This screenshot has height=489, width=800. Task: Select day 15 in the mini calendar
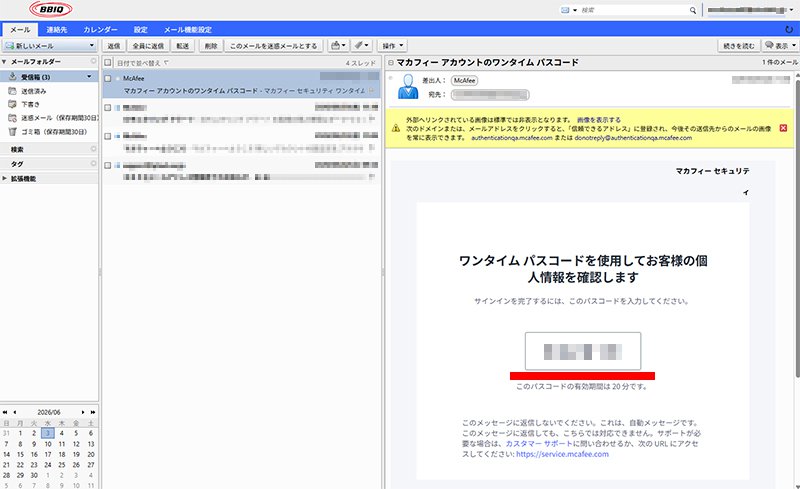(x=20, y=454)
